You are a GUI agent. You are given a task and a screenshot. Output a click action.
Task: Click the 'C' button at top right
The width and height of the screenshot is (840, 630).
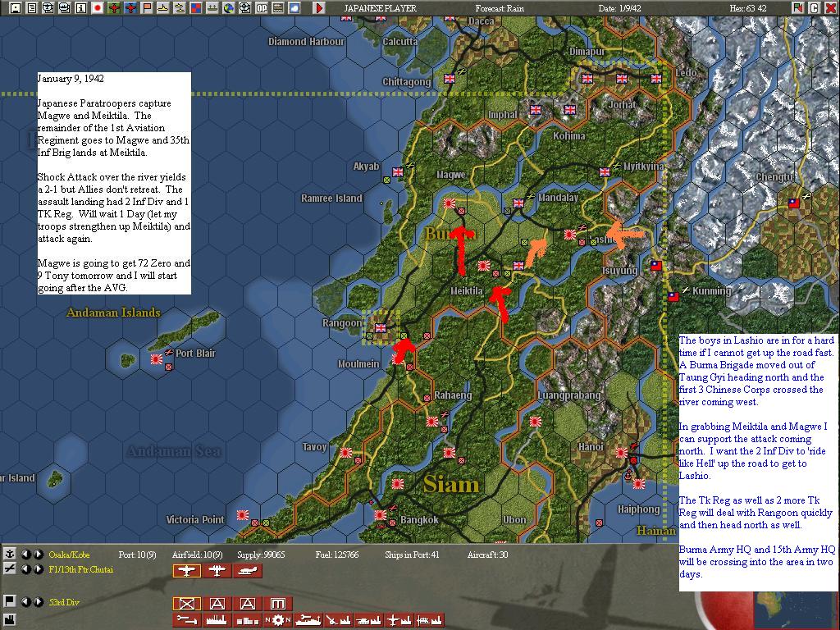tap(815, 8)
